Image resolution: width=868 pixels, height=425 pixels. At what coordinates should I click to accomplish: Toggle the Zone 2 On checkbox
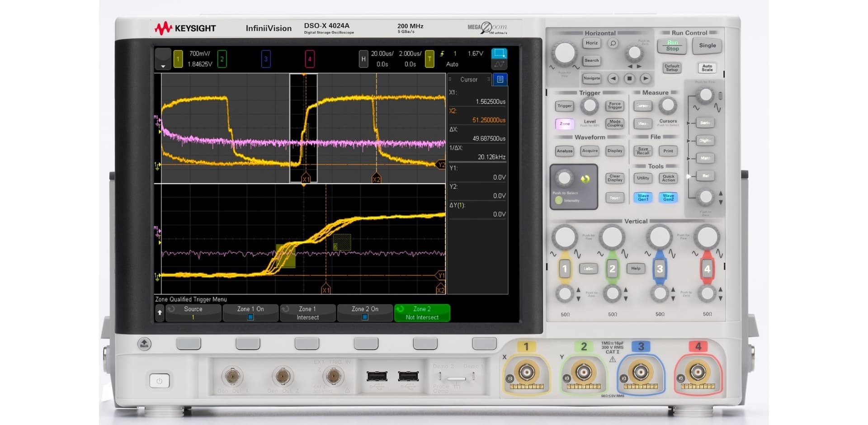pyautogui.click(x=365, y=318)
